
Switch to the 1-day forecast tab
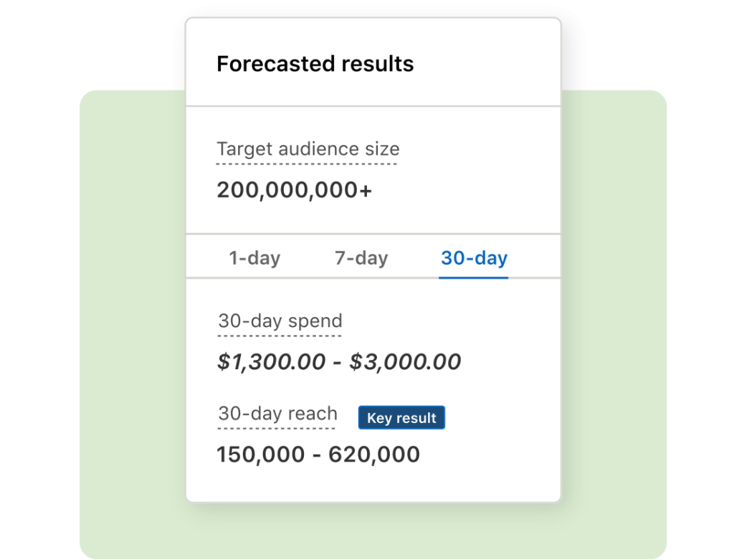pyautogui.click(x=254, y=258)
